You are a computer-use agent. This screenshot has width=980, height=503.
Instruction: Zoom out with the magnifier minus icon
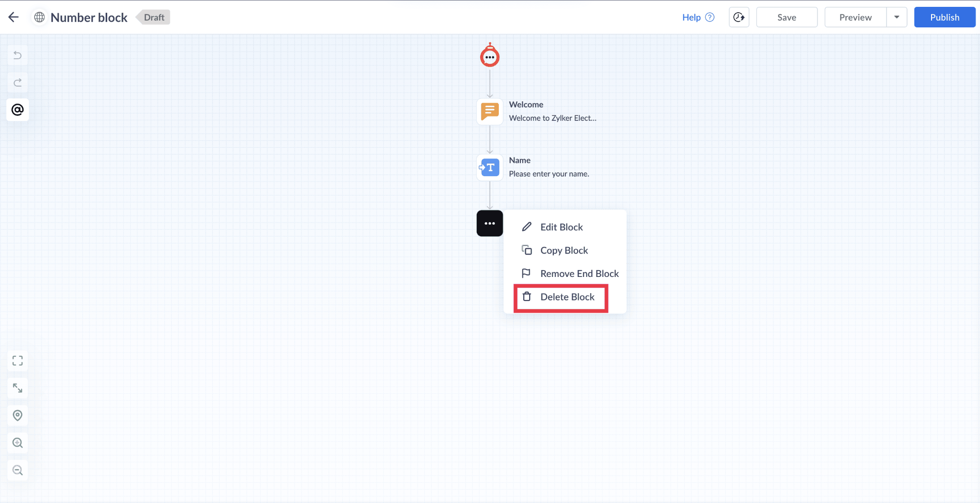18,470
